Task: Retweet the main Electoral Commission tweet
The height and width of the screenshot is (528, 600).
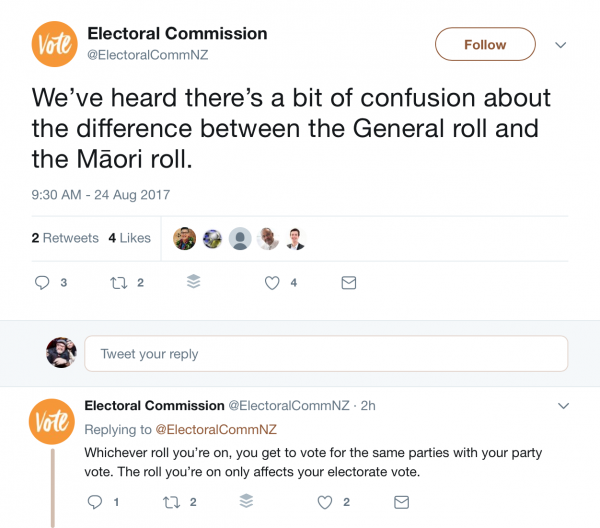Action: (118, 283)
